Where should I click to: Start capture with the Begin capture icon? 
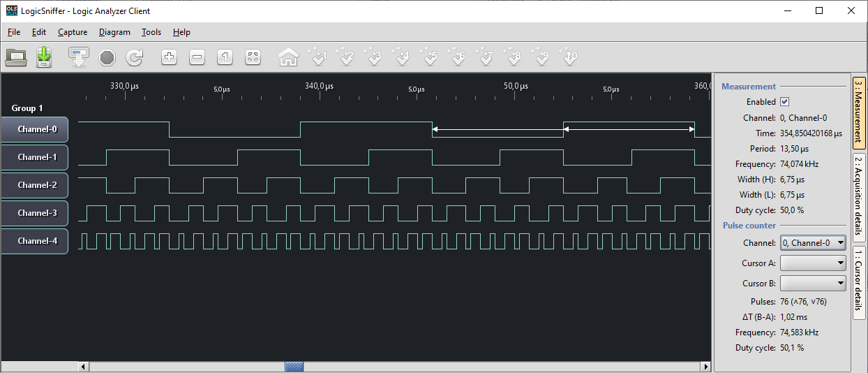click(78, 57)
